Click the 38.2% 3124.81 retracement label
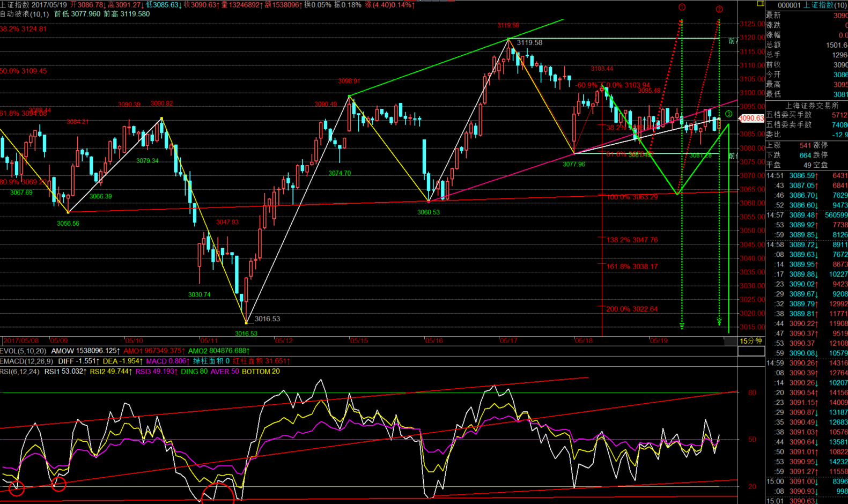Screen dimensions: 848x504 point(24,29)
